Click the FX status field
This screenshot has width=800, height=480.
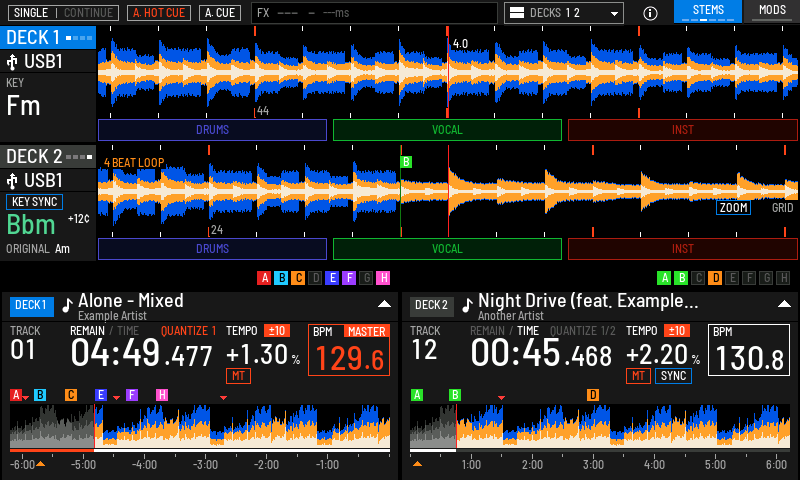374,13
